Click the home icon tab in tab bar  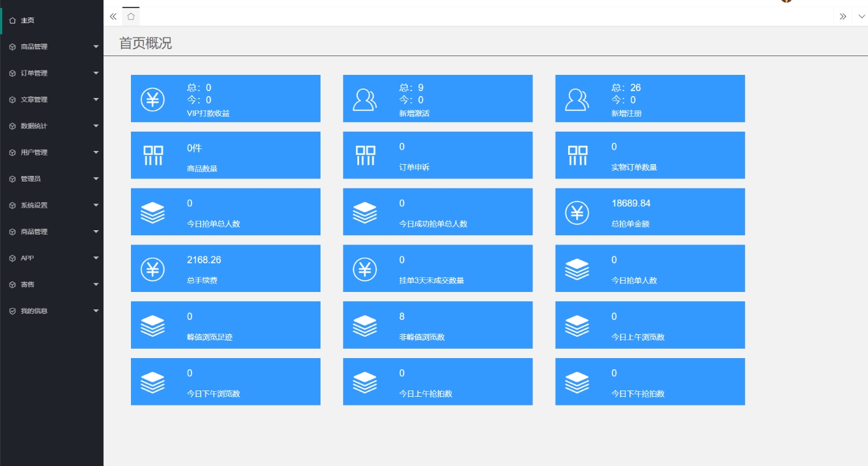click(x=131, y=17)
